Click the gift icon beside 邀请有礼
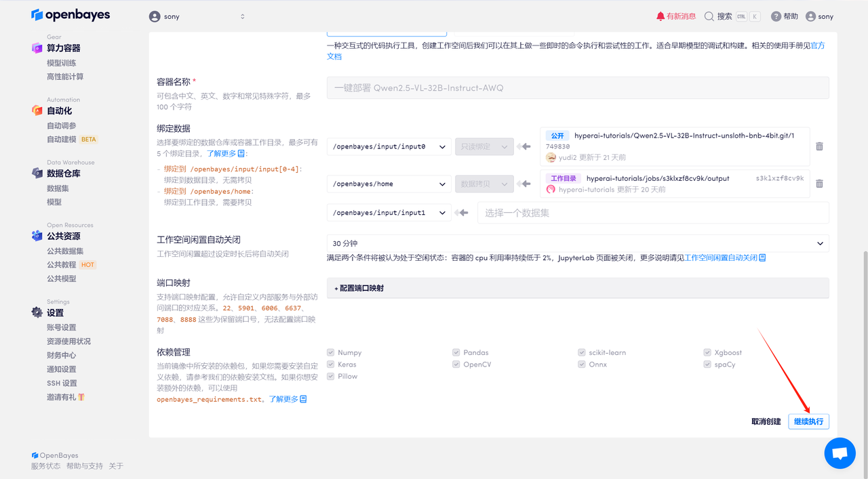Screen dimensions: 868x479 click(x=81, y=397)
